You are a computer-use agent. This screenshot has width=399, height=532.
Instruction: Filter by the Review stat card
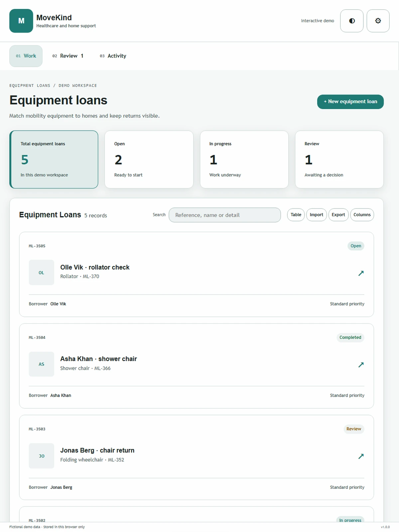point(339,159)
